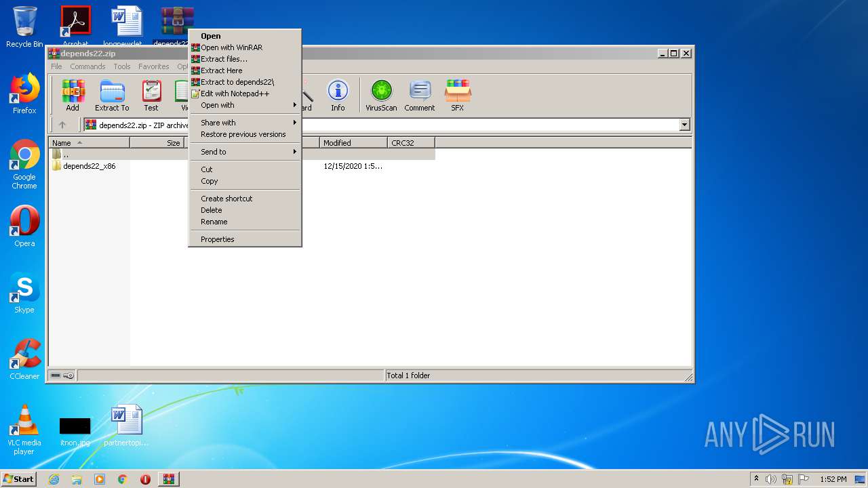
Task: Select the itnon.jpg desktop file
Action: coord(75,432)
